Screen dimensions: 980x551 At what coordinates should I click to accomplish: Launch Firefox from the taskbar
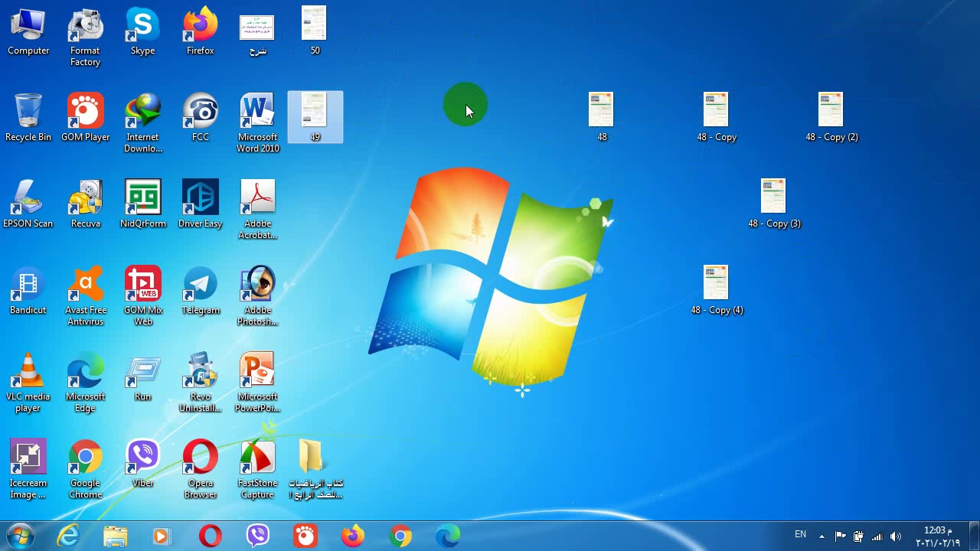[x=353, y=536]
